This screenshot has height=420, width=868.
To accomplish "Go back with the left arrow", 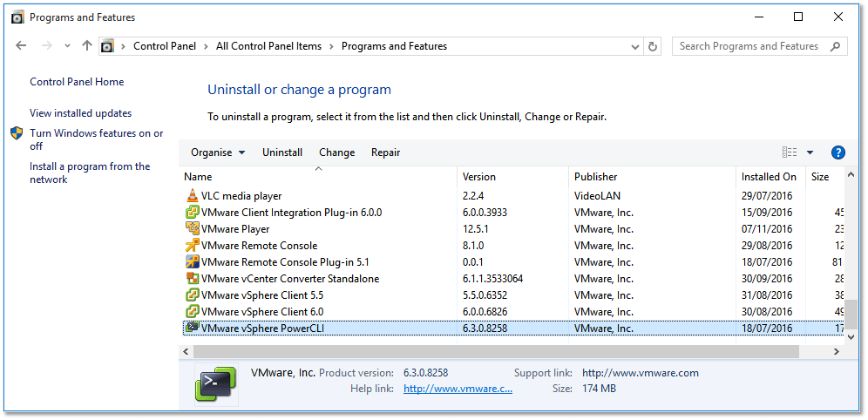I will pyautogui.click(x=21, y=46).
